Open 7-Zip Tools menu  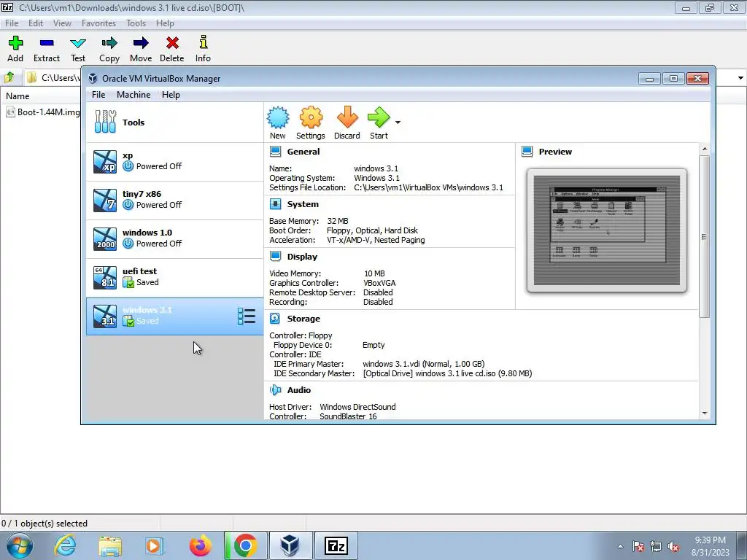[136, 23]
